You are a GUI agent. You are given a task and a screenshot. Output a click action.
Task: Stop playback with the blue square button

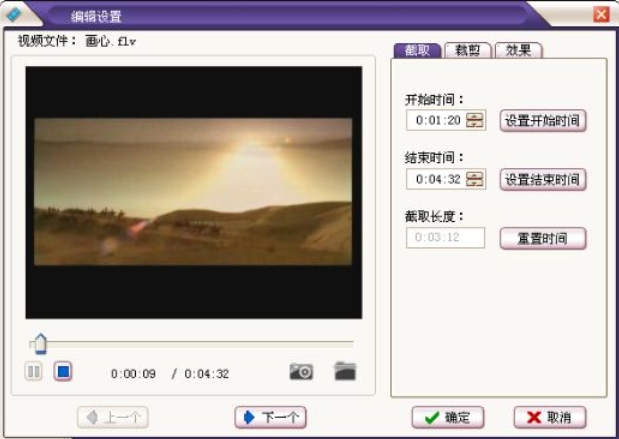tap(63, 371)
